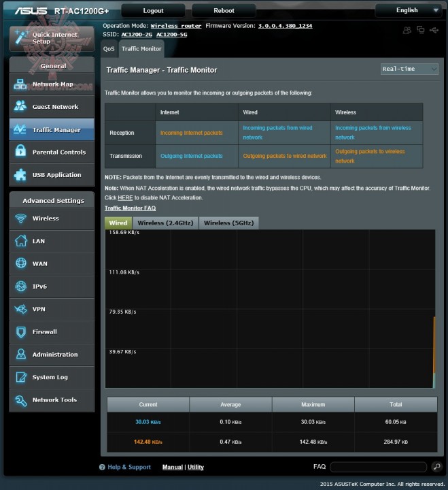Image resolution: width=448 pixels, height=490 pixels.
Task: Open the Traffic Monitor FAQ link
Action: pyautogui.click(x=131, y=208)
